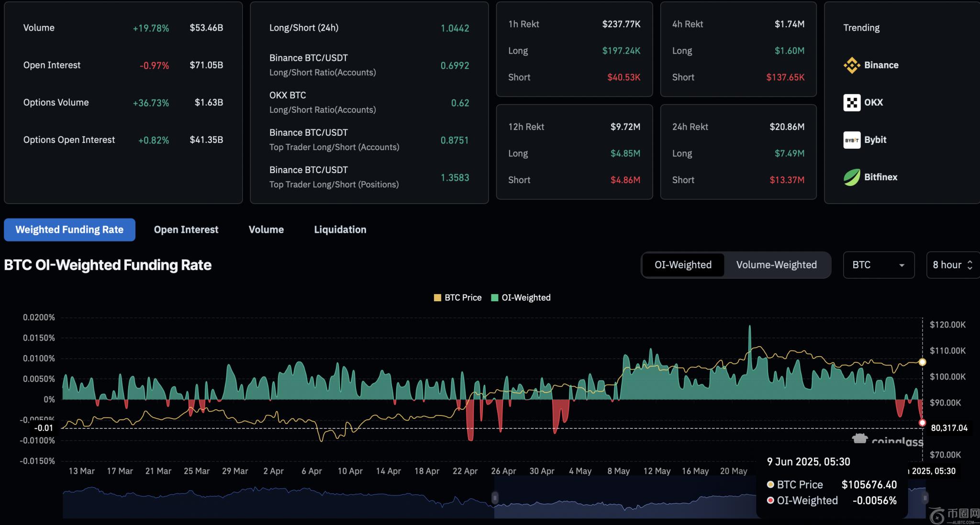Select the Weighted Funding Rate tab
Viewport: 980px width, 525px height.
pyautogui.click(x=69, y=230)
